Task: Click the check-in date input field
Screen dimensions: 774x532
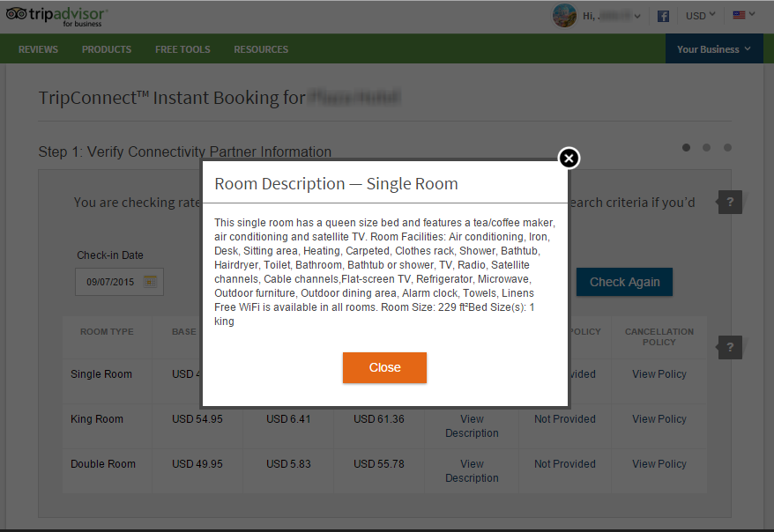Action: [x=109, y=282]
